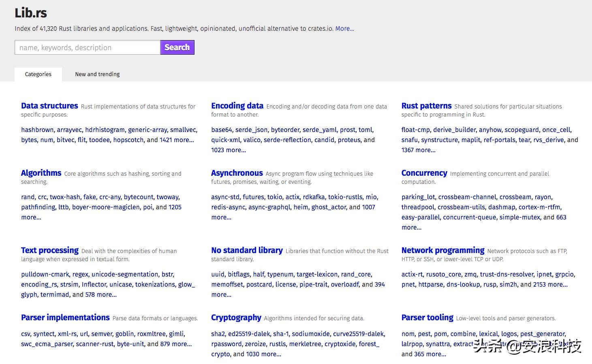Visit the Algorithms category
This screenshot has width=592, height=364.
tap(41, 173)
